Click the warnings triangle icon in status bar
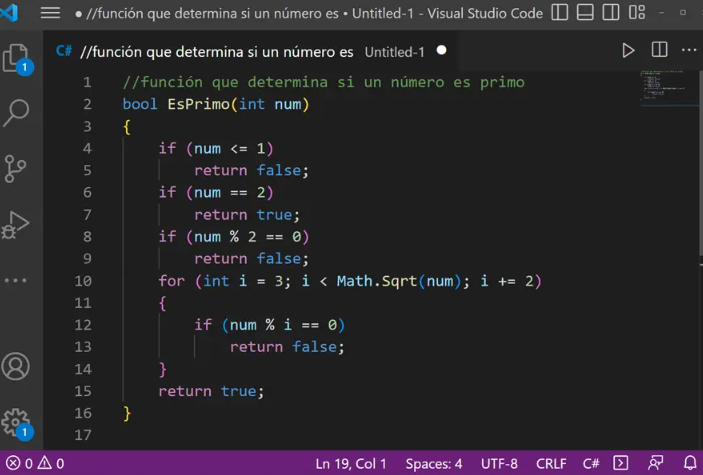Screen dimensions: 703x475 click(44, 462)
